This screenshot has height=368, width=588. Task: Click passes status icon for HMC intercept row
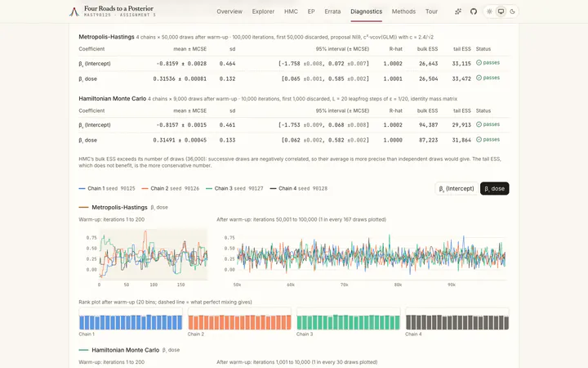(479, 124)
